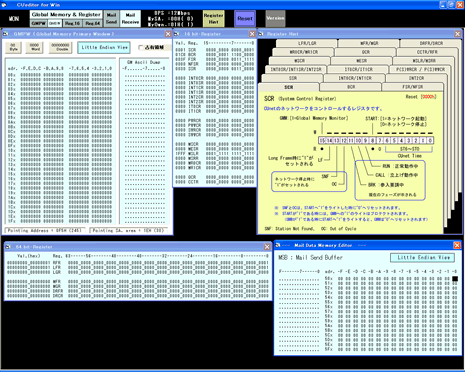Open the FSR/NFSR hint tab
Viewport: 465px width, 372px height.
pyautogui.click(x=413, y=87)
